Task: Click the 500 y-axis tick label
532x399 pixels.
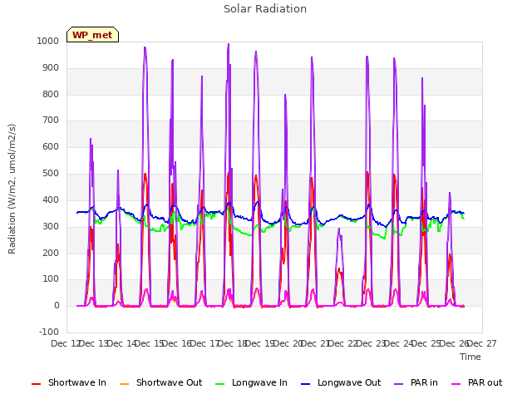Action: pos(51,174)
